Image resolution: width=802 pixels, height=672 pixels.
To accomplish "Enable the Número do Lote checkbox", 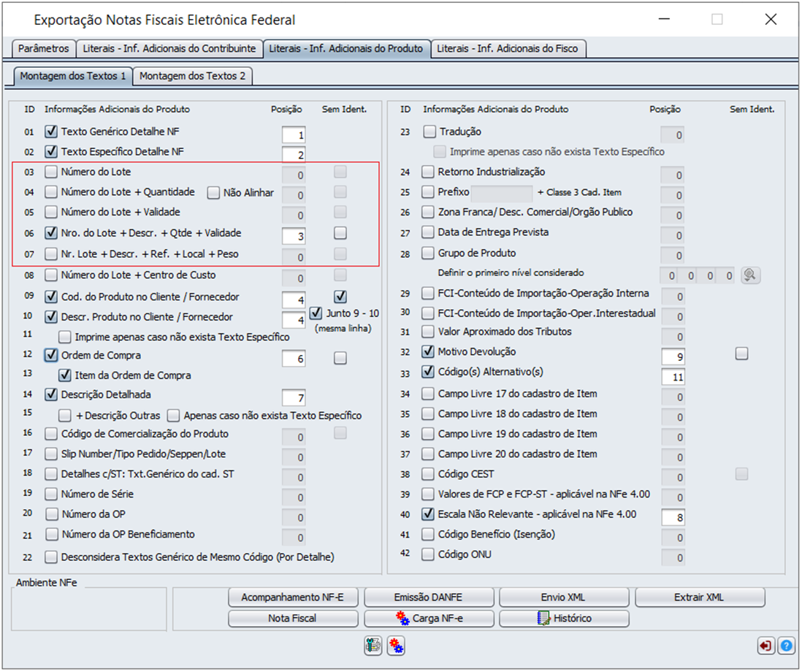I will [51, 172].
